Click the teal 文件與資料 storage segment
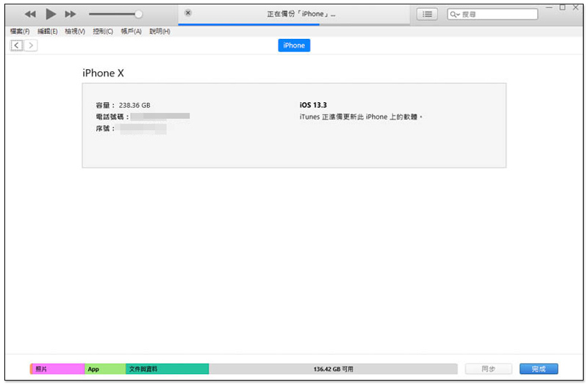588x385 pixels. coord(168,369)
